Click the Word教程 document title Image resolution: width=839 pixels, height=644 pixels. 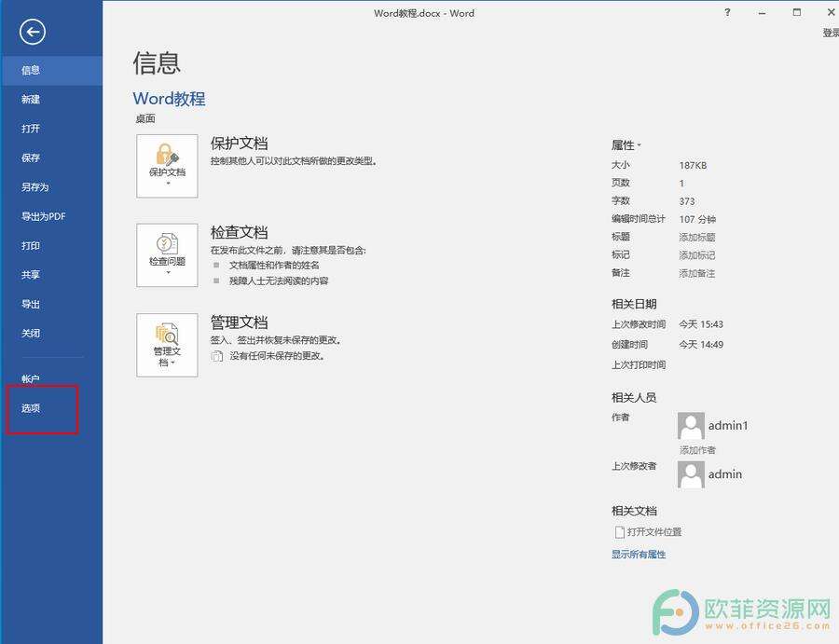[x=169, y=99]
